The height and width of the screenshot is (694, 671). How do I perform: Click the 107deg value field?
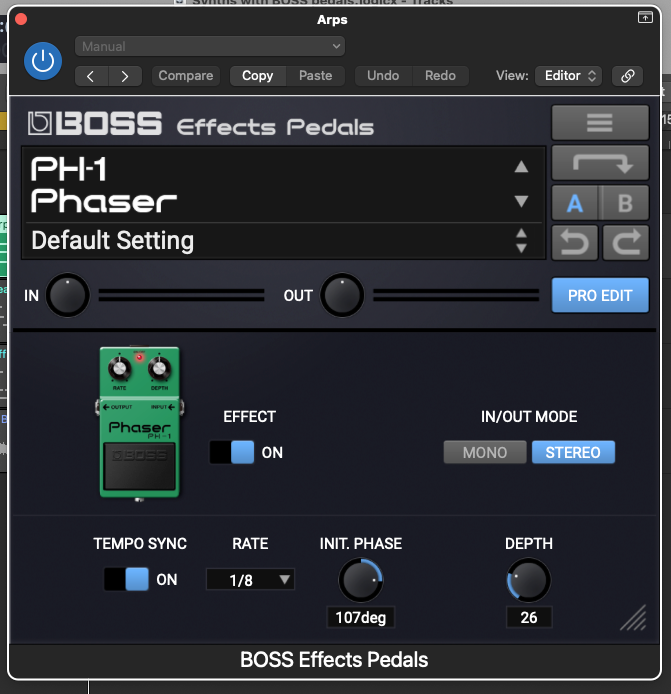(x=361, y=617)
